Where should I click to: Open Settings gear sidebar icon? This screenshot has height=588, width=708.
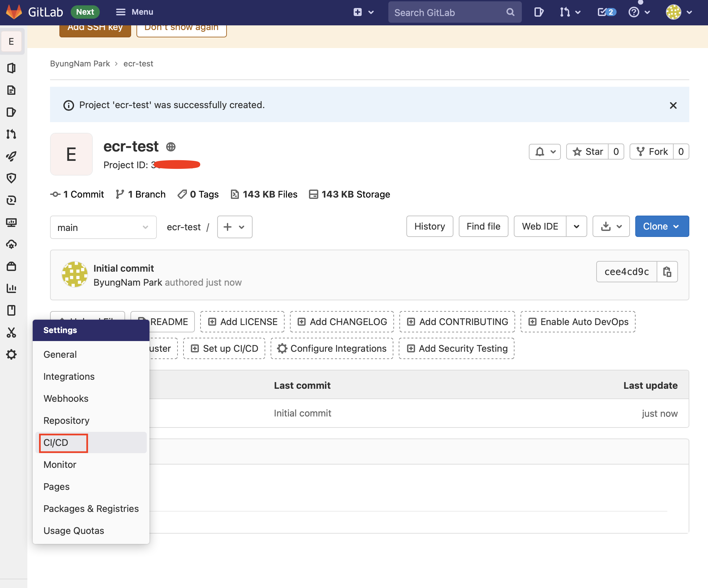click(x=11, y=354)
